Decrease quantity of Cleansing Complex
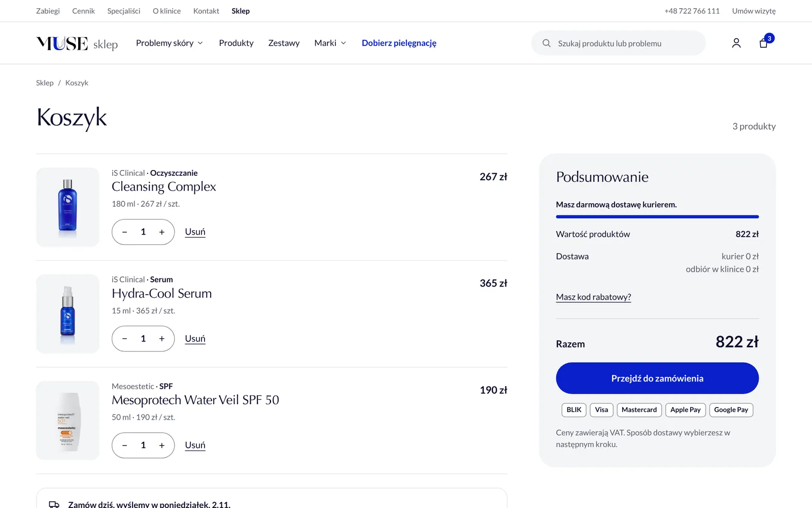Image resolution: width=812 pixels, height=508 pixels. point(125,232)
